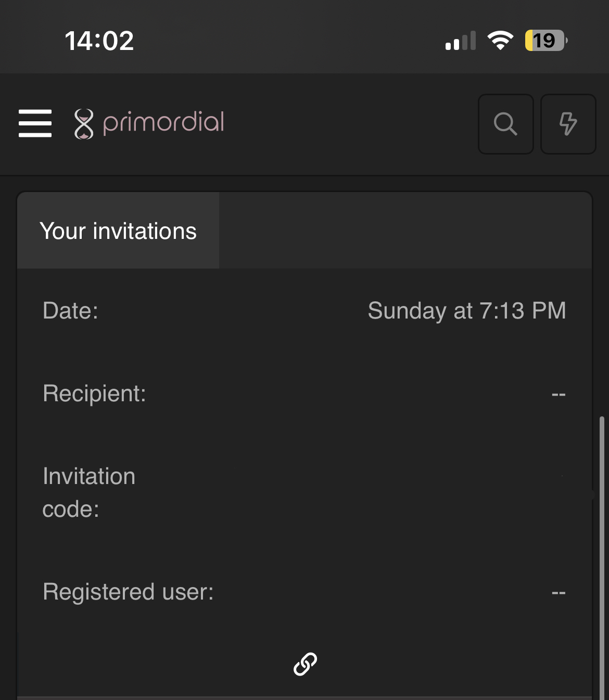
Task: Open the lightning bolt what's new button
Action: [568, 124]
